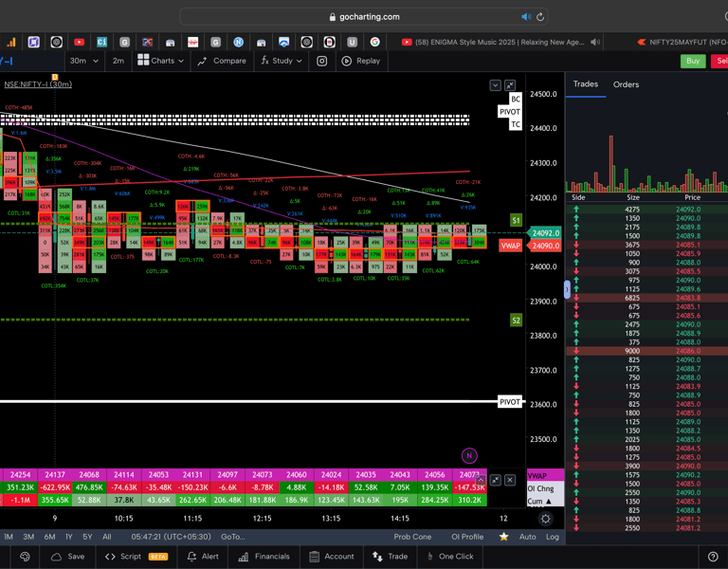Viewport: 728px width, 569px height.
Task: Open the Account panel
Action: (333, 557)
